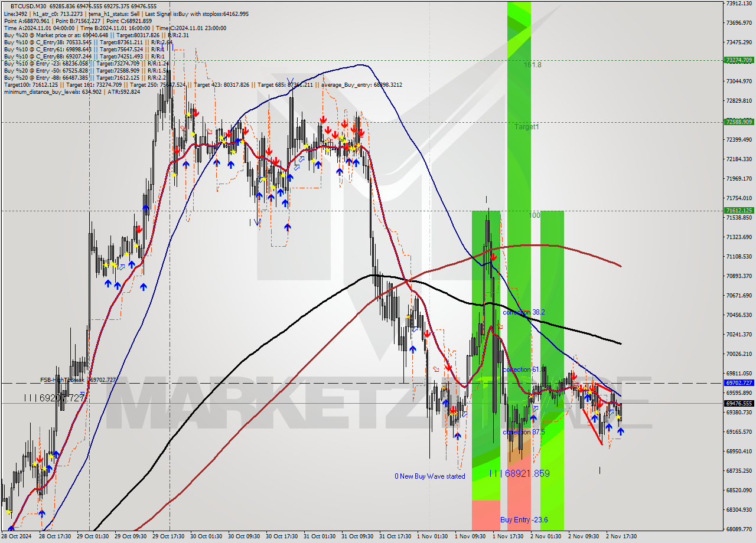Screen dimensions: 756x543
Task: Select the 'correction 87.5' label
Action: pos(523,432)
